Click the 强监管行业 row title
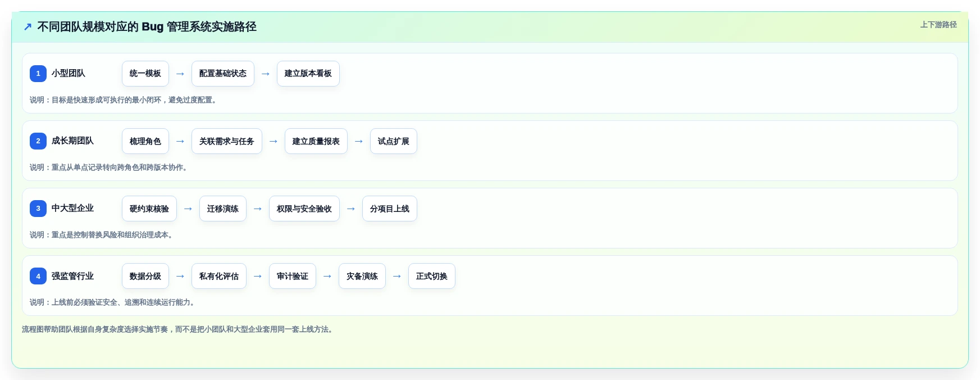980x380 pixels. pyautogui.click(x=72, y=276)
